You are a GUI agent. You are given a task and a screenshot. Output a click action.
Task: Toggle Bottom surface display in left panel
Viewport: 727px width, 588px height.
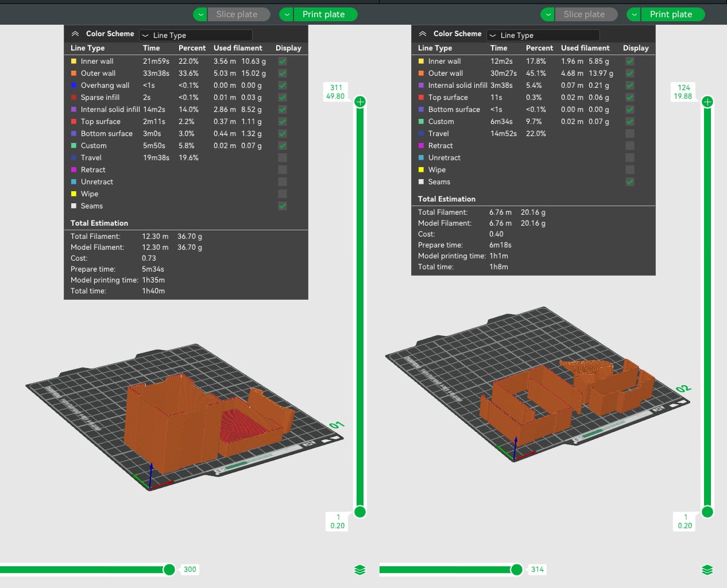[x=283, y=134]
